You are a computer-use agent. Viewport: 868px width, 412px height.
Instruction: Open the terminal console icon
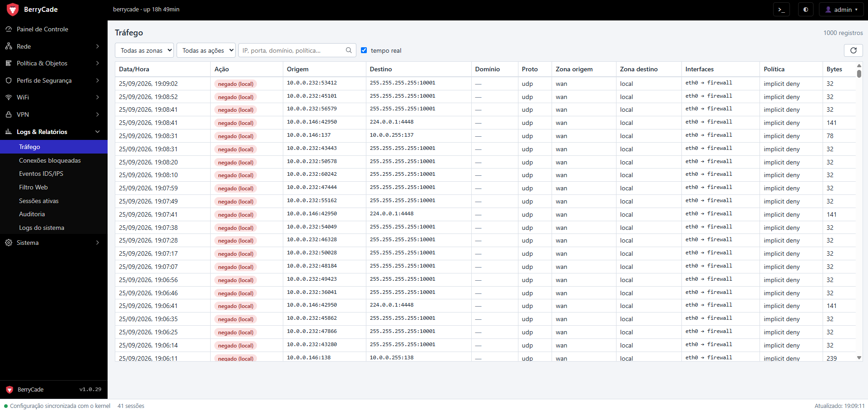[x=781, y=10]
